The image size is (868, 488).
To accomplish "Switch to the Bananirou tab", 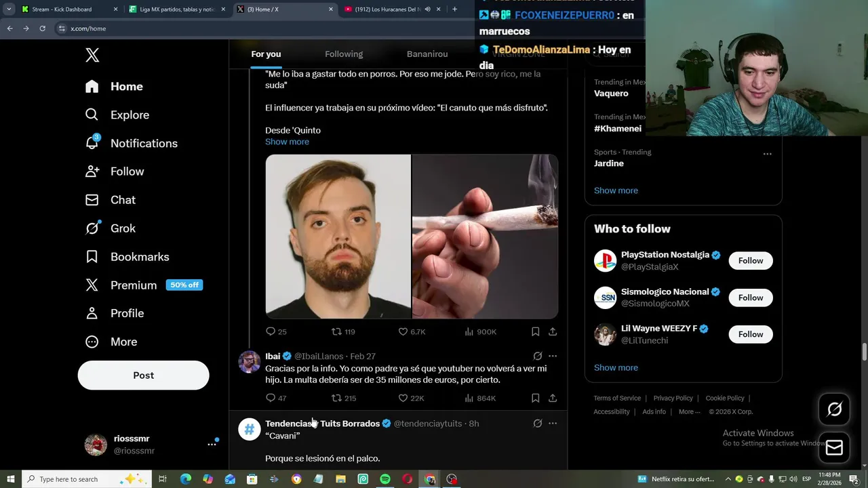I will 427,54.
